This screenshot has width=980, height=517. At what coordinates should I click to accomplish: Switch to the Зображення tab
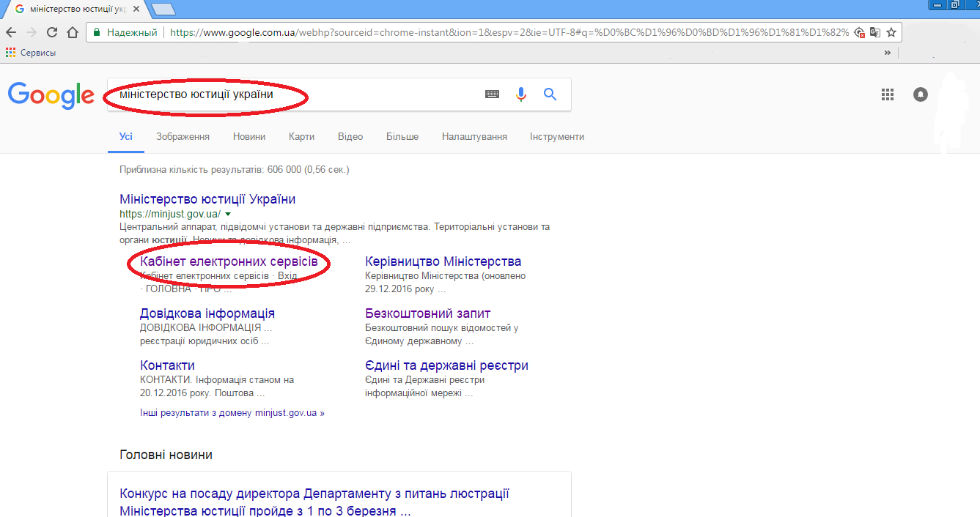(183, 136)
